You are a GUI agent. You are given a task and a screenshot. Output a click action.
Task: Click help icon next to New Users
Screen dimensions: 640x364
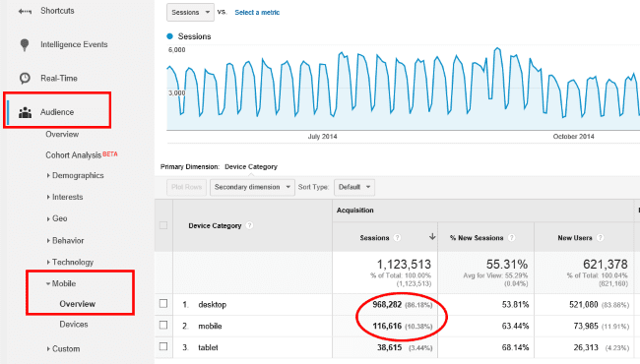coord(600,238)
